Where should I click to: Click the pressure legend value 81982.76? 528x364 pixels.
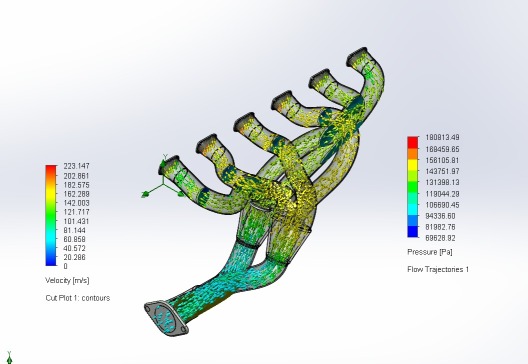tap(440, 227)
